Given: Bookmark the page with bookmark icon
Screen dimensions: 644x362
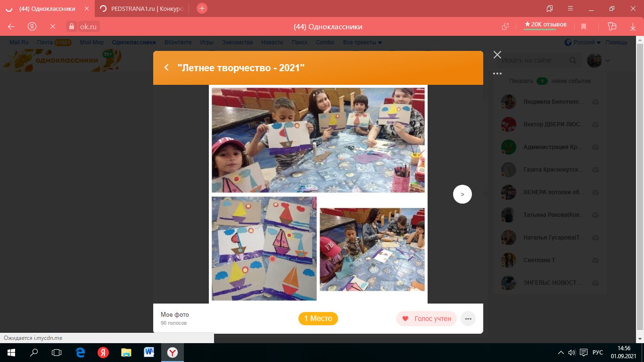Looking at the screenshot, I should 584,26.
